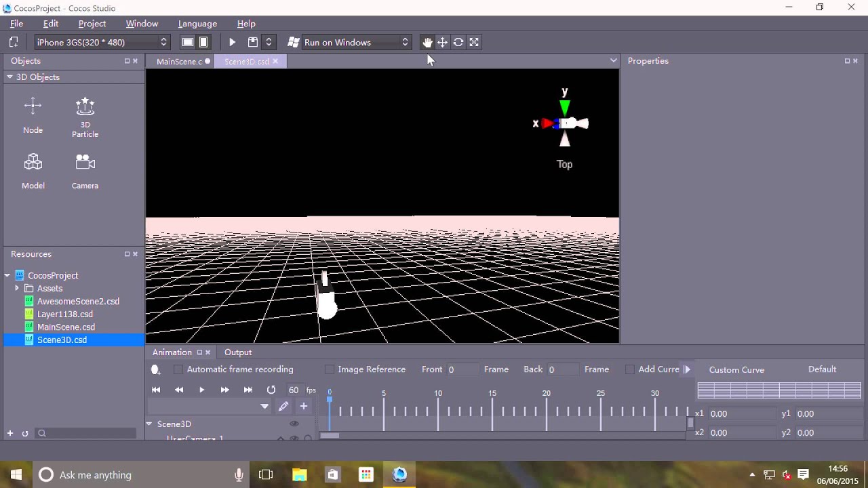The width and height of the screenshot is (868, 488).
Task: Enable Automatic frame recording checkbox
Action: coord(178,369)
